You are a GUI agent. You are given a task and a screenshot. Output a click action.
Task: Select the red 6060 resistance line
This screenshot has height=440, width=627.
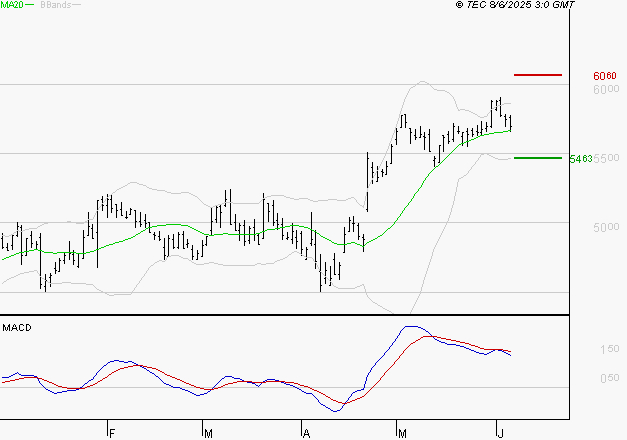tap(538, 75)
